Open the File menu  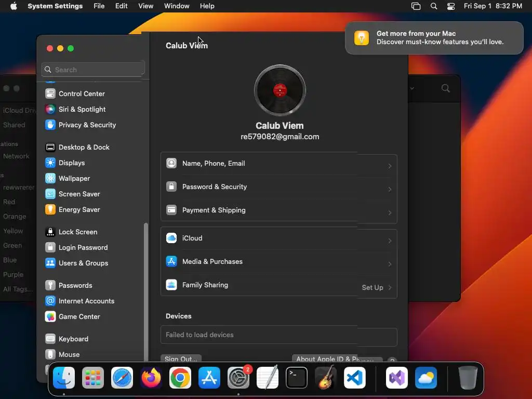pos(99,6)
